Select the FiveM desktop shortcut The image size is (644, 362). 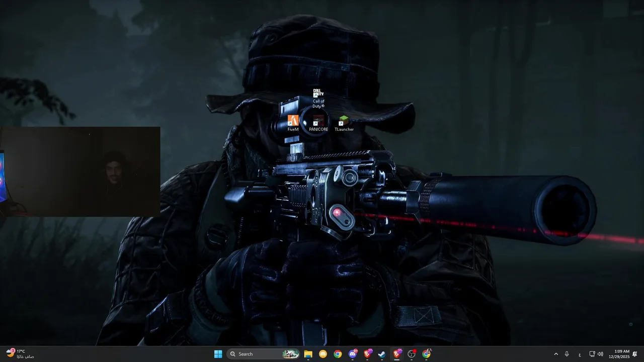point(293,123)
